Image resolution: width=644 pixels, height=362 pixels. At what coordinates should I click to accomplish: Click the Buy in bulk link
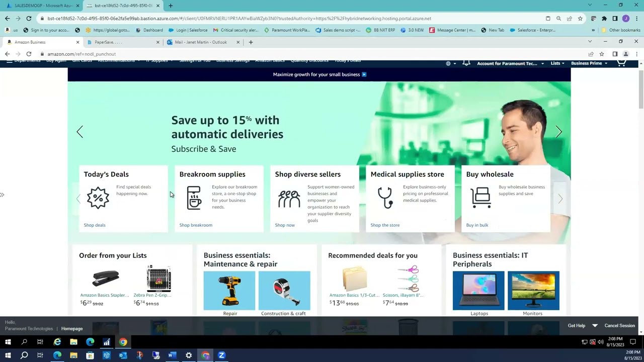point(477,225)
